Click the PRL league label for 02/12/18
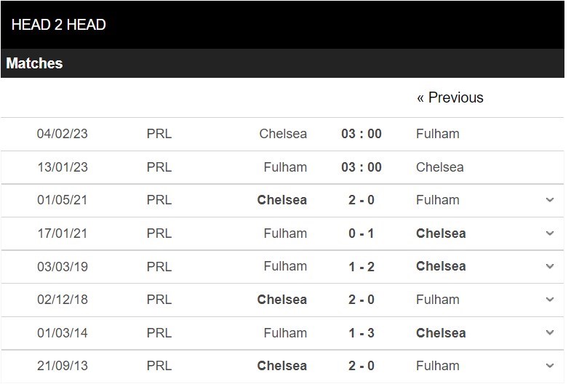The width and height of the screenshot is (571, 392). tap(159, 300)
